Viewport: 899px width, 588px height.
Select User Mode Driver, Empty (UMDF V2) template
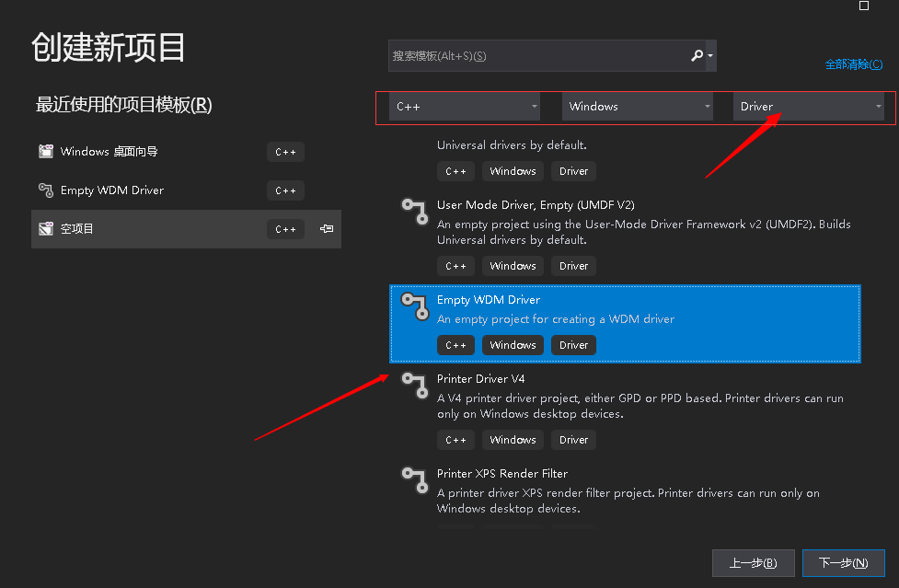[625, 236]
